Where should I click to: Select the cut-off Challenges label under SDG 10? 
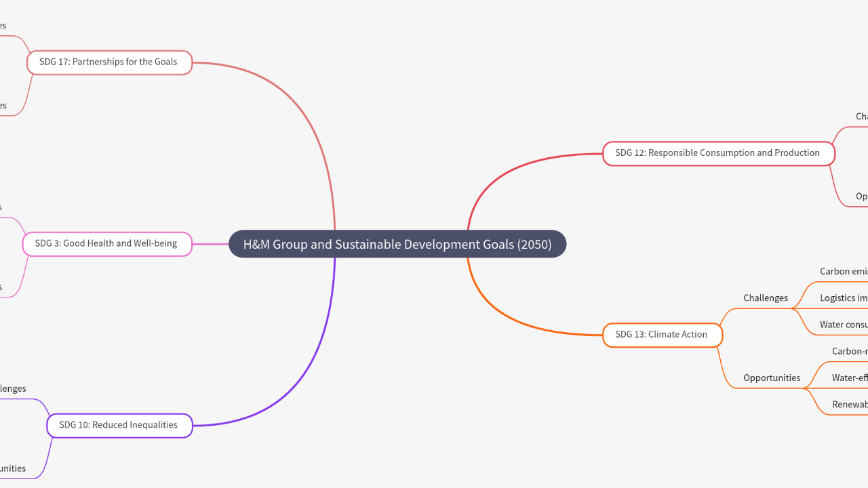[13, 389]
